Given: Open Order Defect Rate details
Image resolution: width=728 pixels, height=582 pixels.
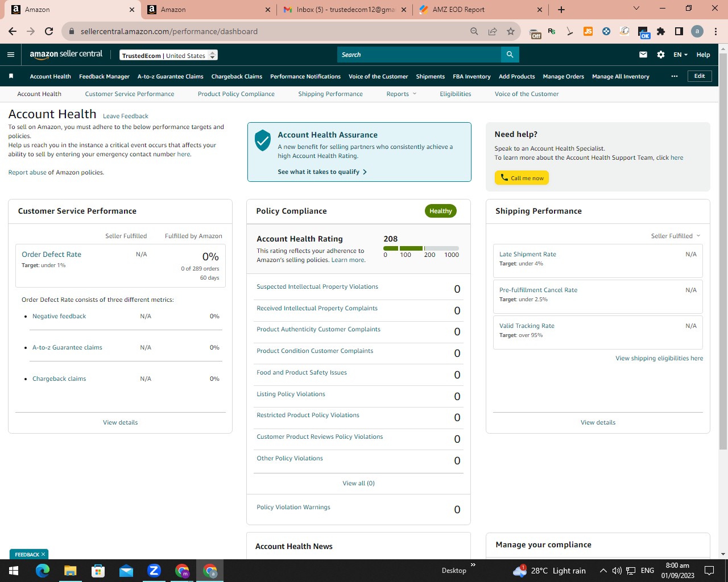Looking at the screenshot, I should 51,254.
